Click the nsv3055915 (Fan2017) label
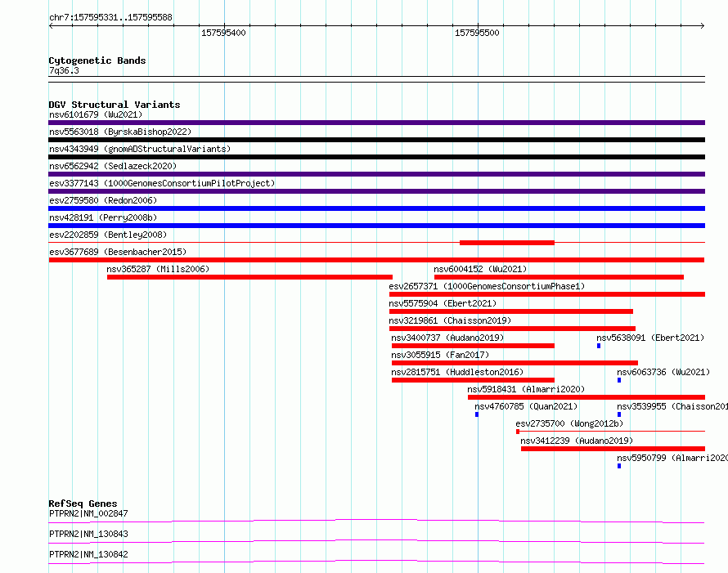This screenshot has height=573, width=728. tap(440, 355)
